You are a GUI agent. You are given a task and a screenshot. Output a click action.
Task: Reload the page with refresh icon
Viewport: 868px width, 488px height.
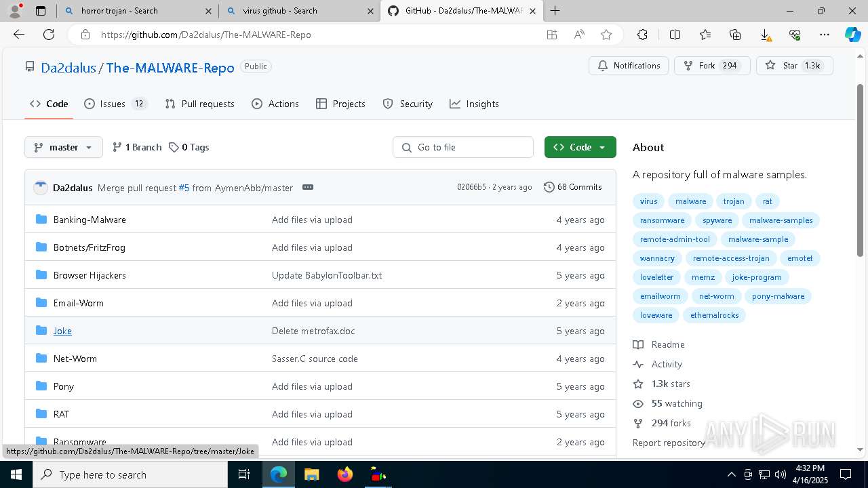tap(49, 35)
